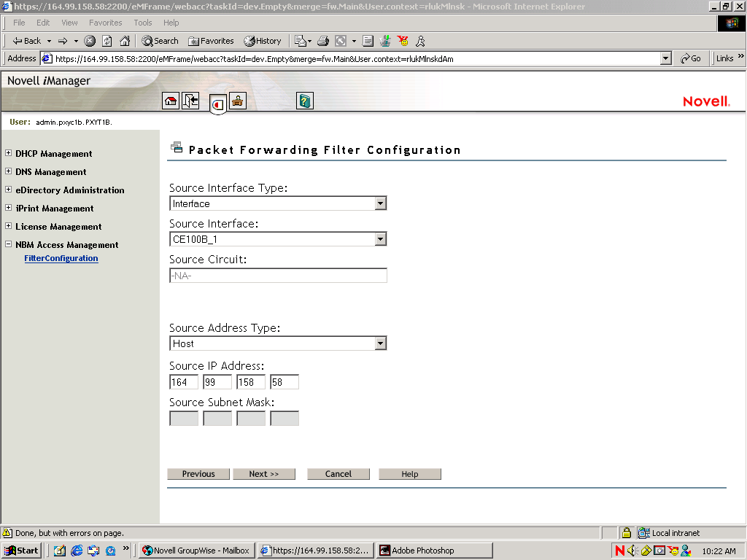747x560 pixels.
Task: Click the iManager Home icon
Action: coord(171,101)
